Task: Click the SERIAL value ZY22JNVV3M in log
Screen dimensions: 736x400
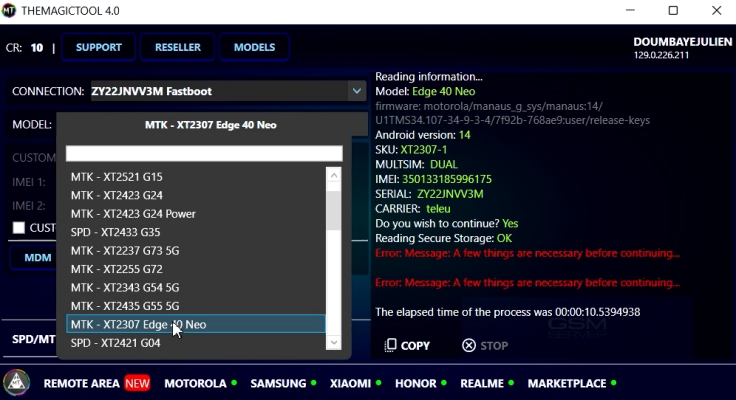Action: (450, 194)
